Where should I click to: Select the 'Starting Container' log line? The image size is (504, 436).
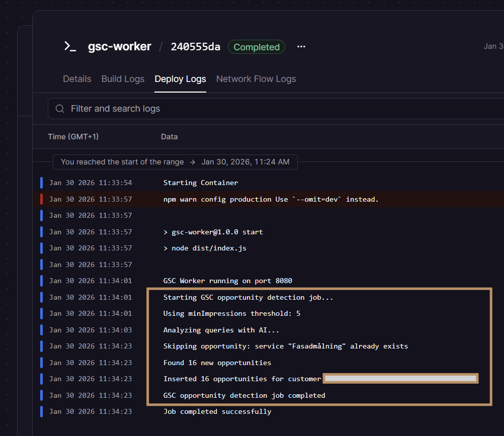click(x=201, y=183)
